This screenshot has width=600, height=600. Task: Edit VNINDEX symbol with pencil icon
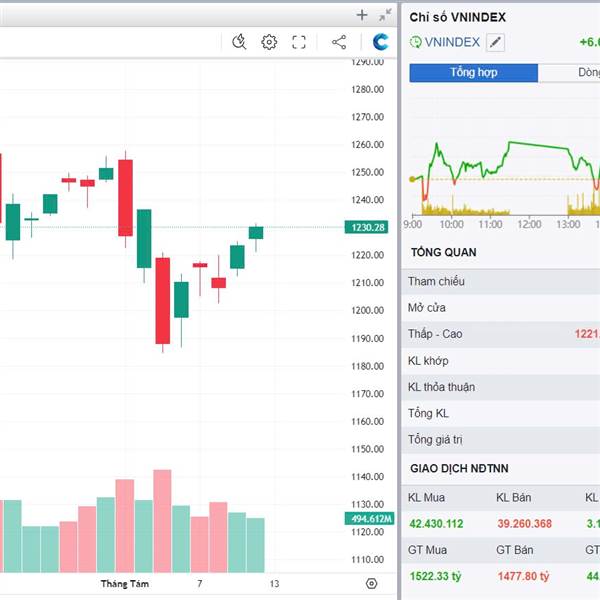tap(495, 42)
